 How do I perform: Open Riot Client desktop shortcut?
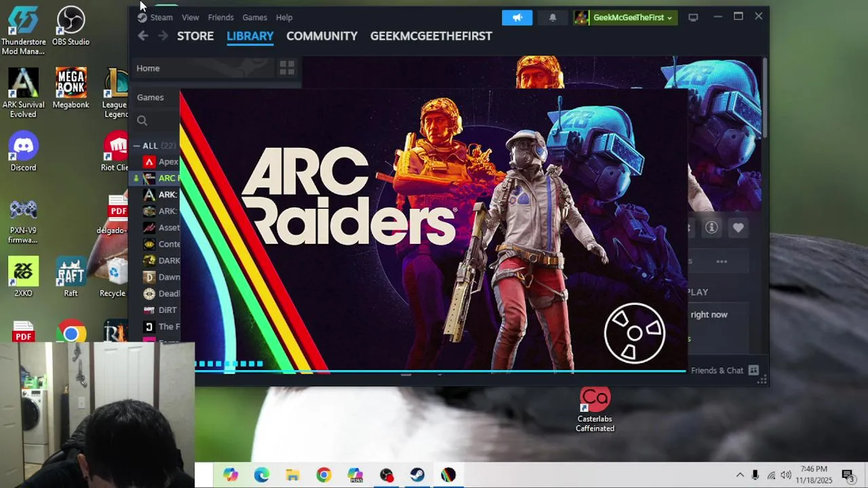[x=116, y=152]
